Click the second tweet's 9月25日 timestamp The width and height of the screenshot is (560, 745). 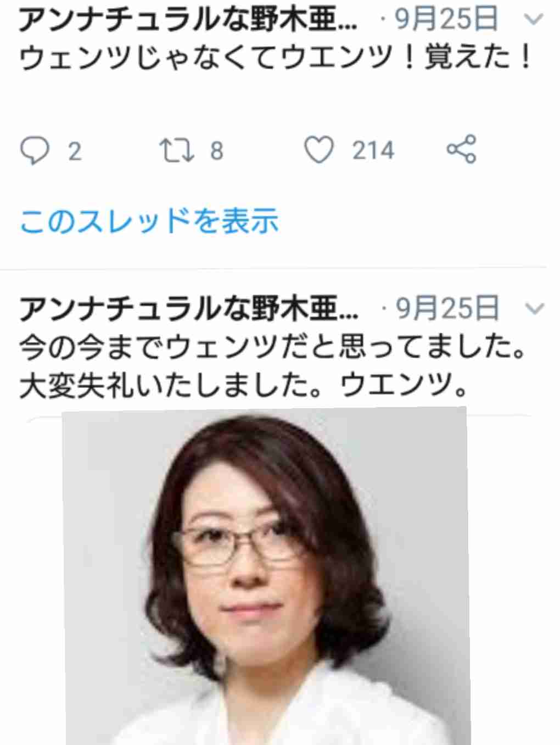click(x=446, y=308)
